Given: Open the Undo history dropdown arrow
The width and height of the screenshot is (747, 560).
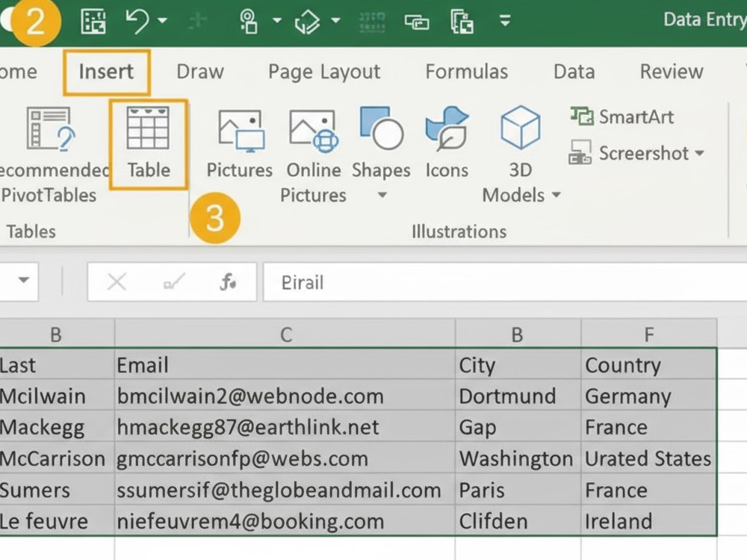Looking at the screenshot, I should [162, 21].
